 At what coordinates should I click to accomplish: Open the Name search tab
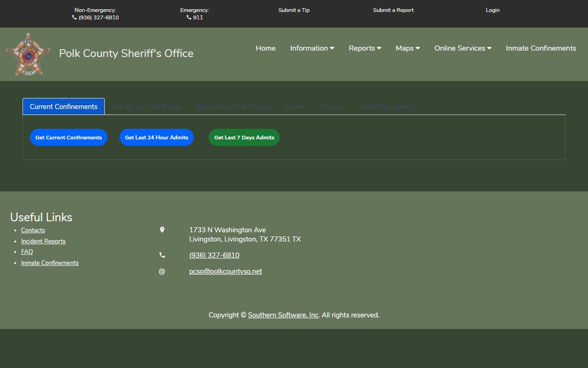[x=295, y=107]
